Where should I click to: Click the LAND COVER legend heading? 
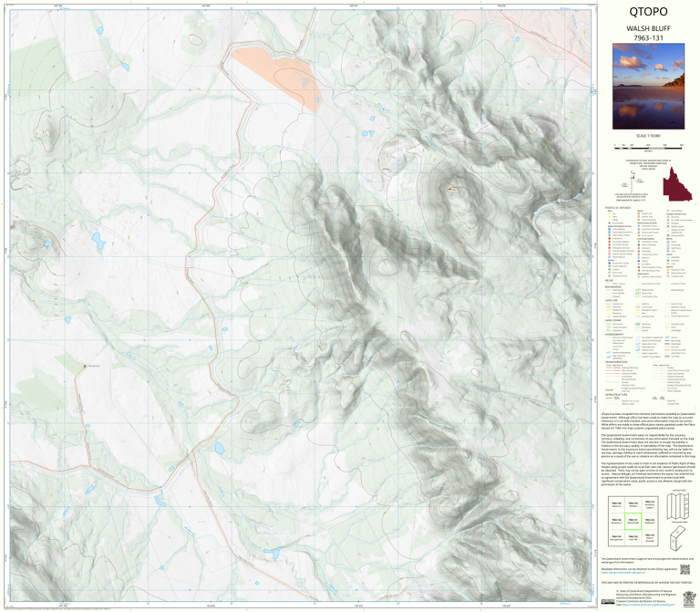(x=612, y=320)
